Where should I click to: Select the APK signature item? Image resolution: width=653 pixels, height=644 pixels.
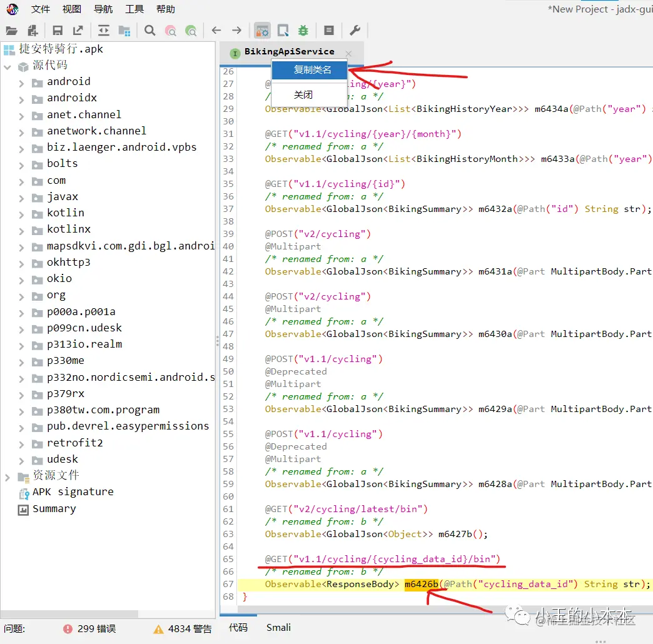[x=73, y=491]
